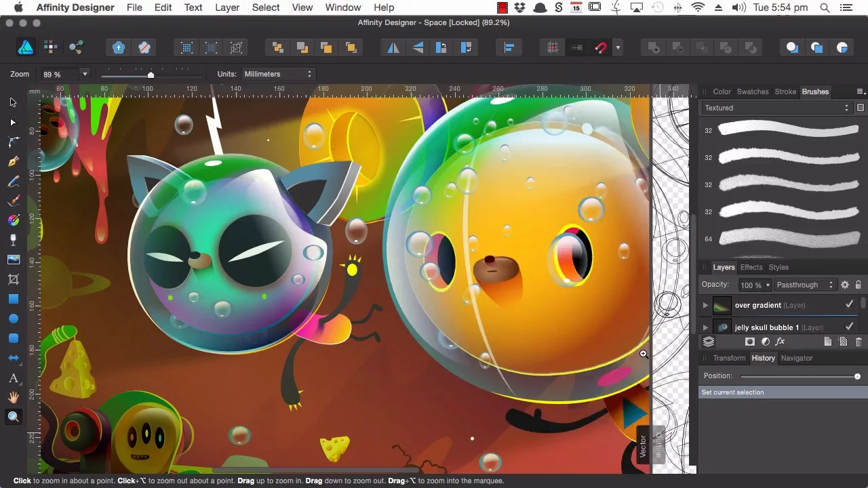Screen dimensions: 868x488
Task: Select the Pen tool
Action: click(x=13, y=161)
